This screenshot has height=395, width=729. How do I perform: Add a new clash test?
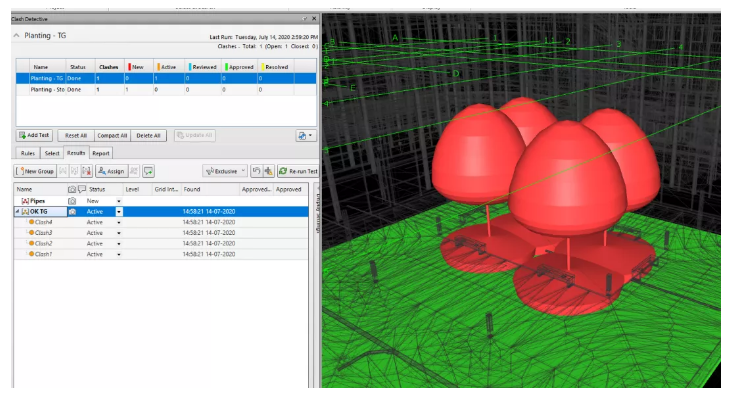pos(34,135)
